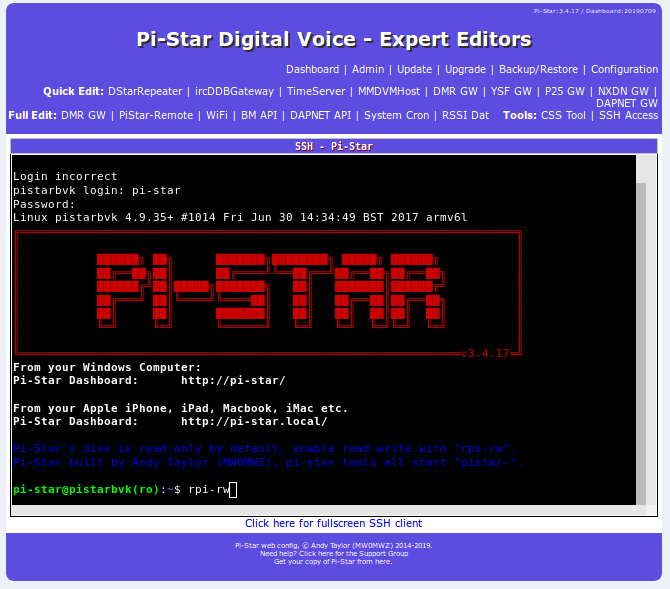Open the Configuration page
Image resolution: width=670 pixels, height=589 pixels.
tap(624, 69)
